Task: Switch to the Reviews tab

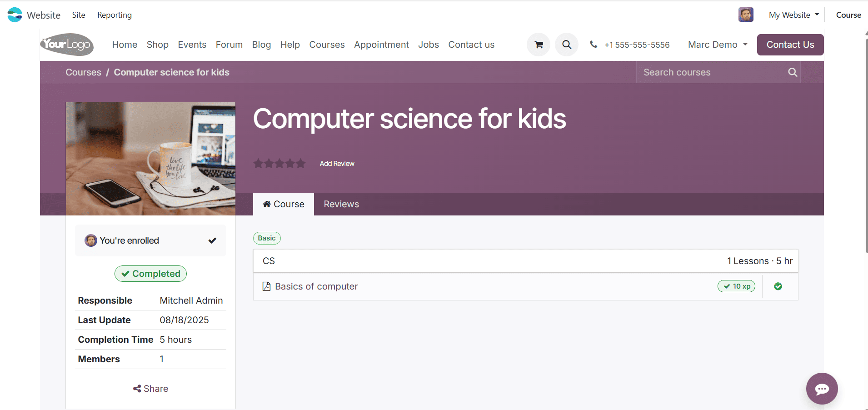Action: (341, 204)
